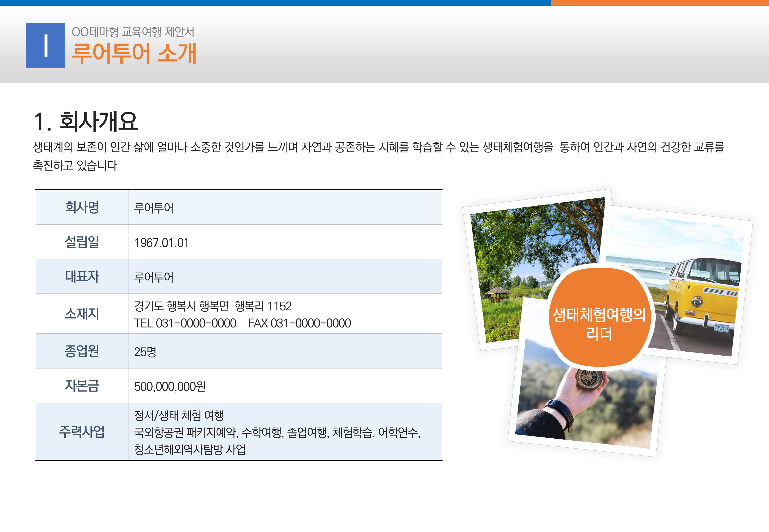Select the "대표자" table header cell
Viewport: 769px width, 532px height.
point(82,277)
